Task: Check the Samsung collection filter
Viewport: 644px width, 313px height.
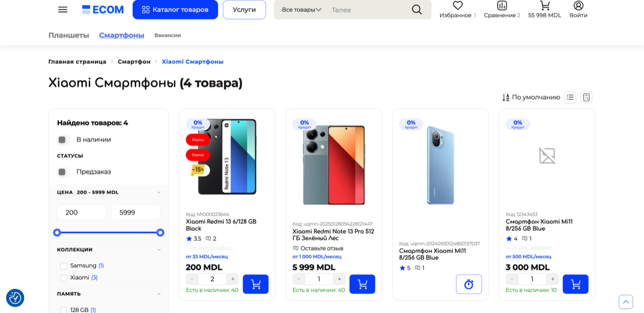Action: click(63, 266)
